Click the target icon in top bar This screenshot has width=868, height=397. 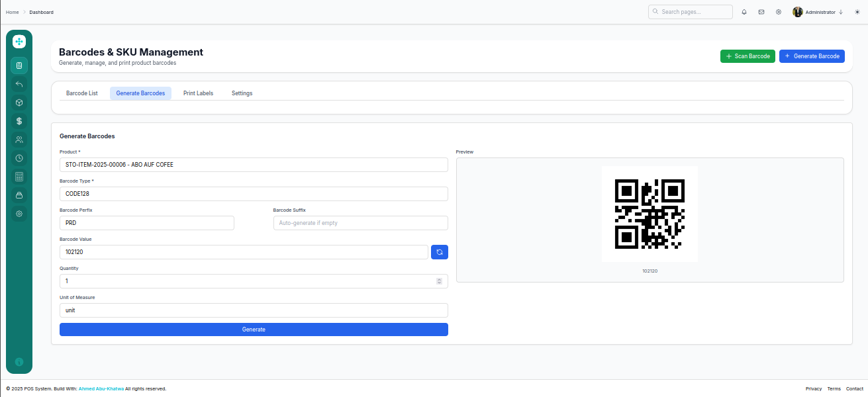[779, 12]
